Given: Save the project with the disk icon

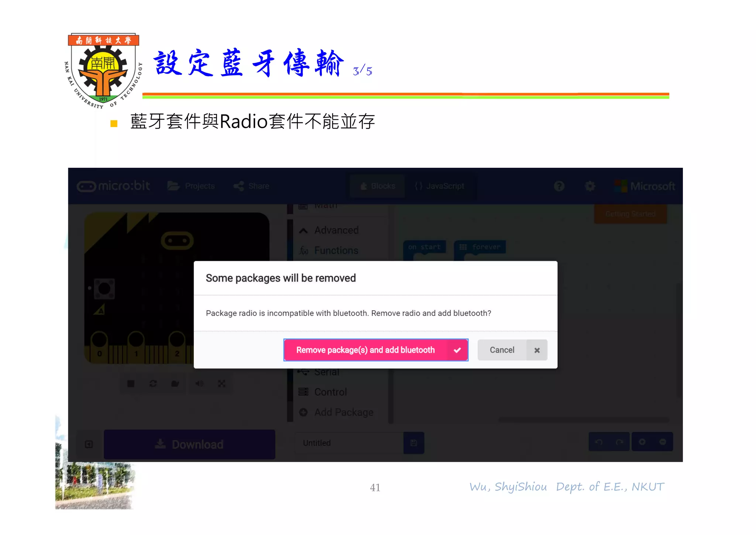Looking at the screenshot, I should (414, 443).
